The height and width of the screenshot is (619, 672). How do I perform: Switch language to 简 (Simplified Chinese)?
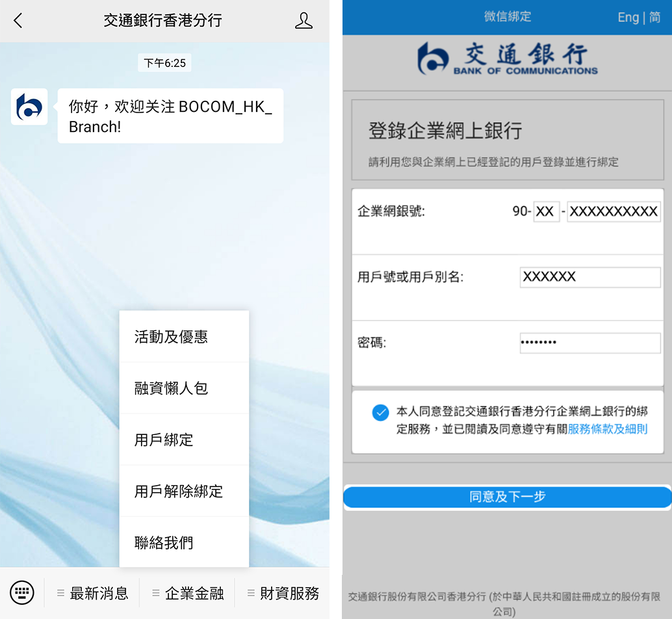654,17
